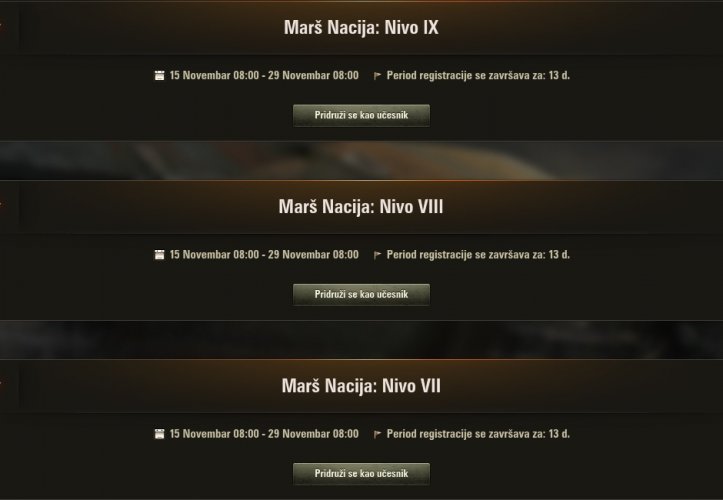This screenshot has height=500, width=723.
Task: Click Nivo VII registration period ending text
Action: [478, 434]
